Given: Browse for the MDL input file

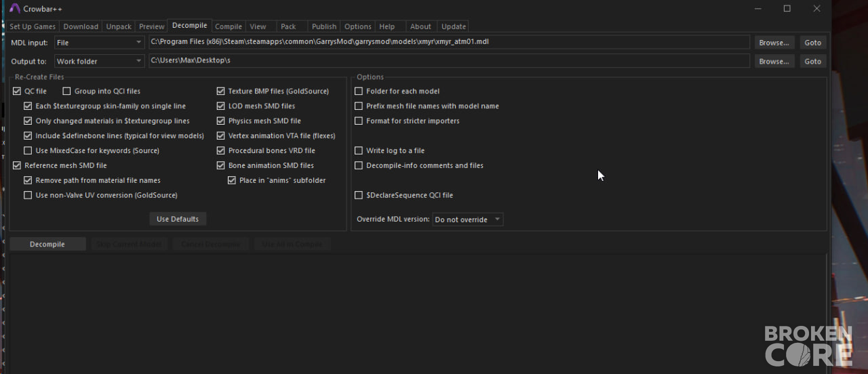Looking at the screenshot, I should [774, 42].
